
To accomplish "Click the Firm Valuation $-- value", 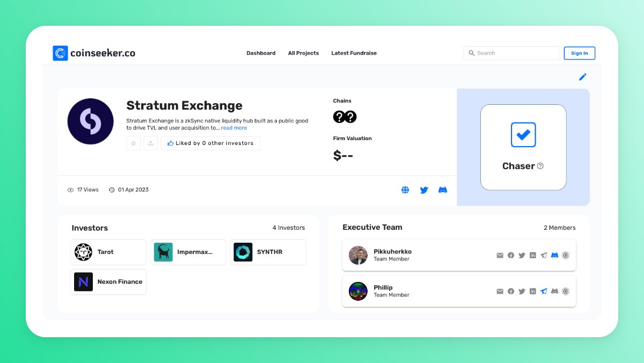I will pyautogui.click(x=343, y=156).
